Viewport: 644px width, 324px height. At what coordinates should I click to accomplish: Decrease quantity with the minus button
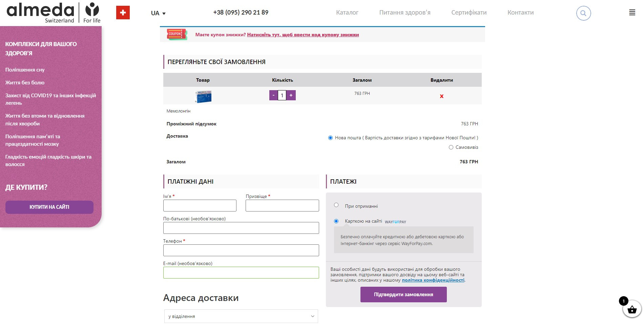coord(273,95)
